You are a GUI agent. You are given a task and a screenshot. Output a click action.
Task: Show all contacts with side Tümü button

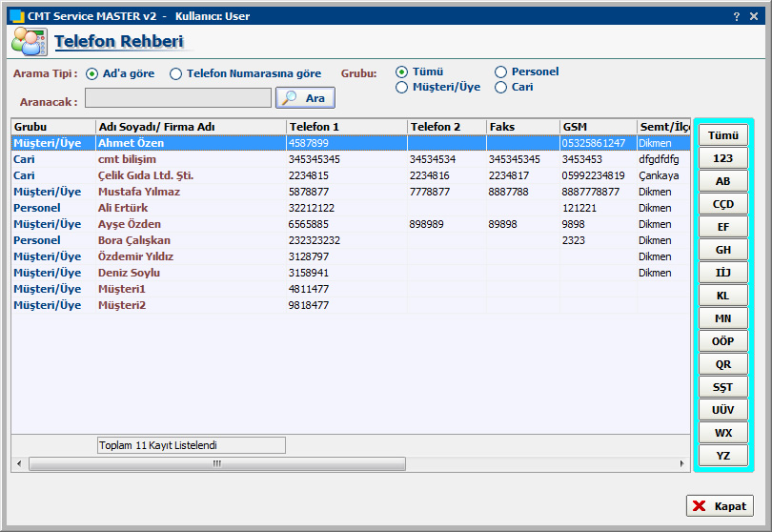723,135
